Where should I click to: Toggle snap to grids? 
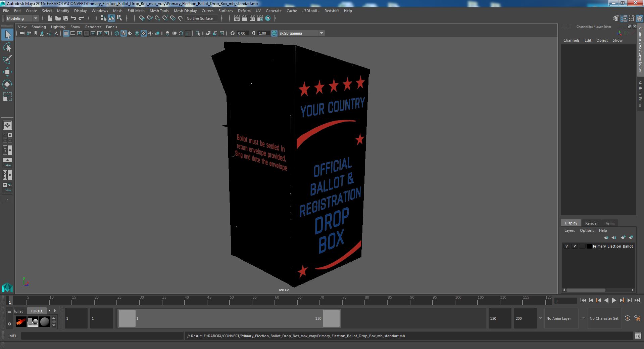point(142,18)
